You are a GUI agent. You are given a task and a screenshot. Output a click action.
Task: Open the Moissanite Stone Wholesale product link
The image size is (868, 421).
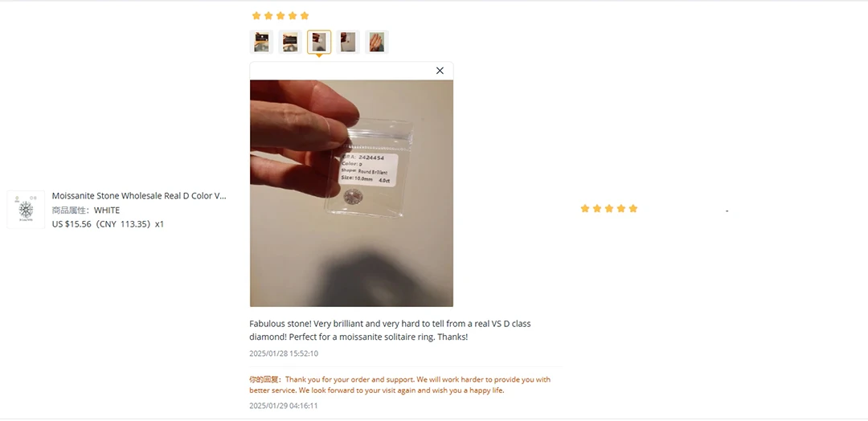(x=139, y=196)
